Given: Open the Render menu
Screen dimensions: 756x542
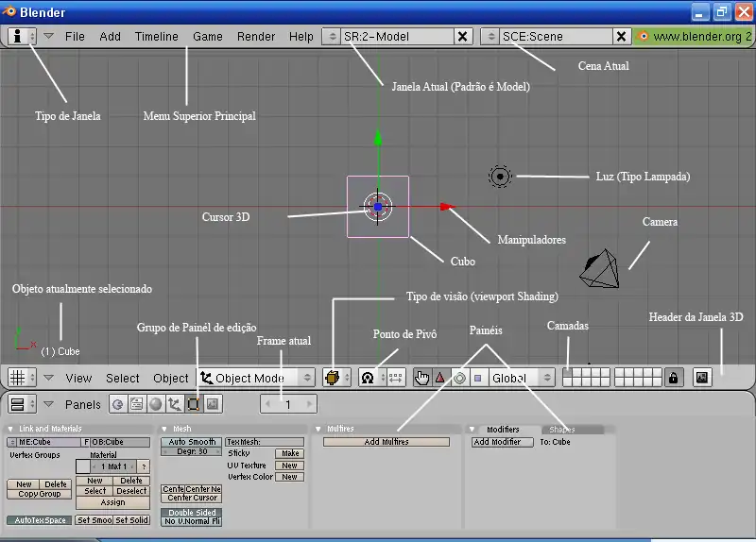Looking at the screenshot, I should pyautogui.click(x=256, y=36).
